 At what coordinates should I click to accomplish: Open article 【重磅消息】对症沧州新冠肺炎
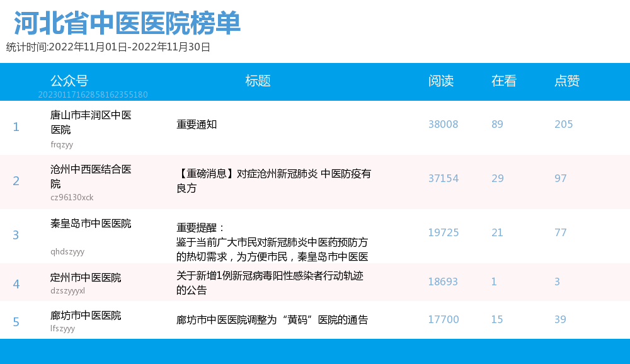click(273, 181)
